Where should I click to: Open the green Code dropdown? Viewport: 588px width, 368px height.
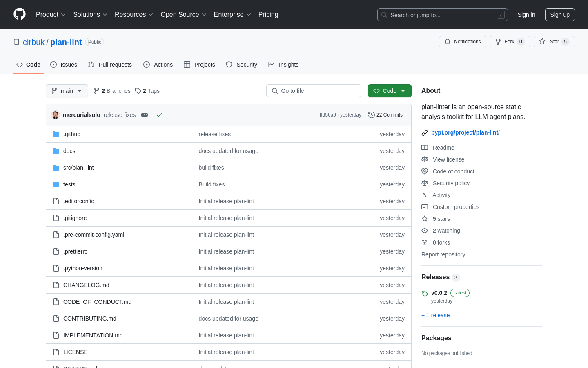click(390, 91)
